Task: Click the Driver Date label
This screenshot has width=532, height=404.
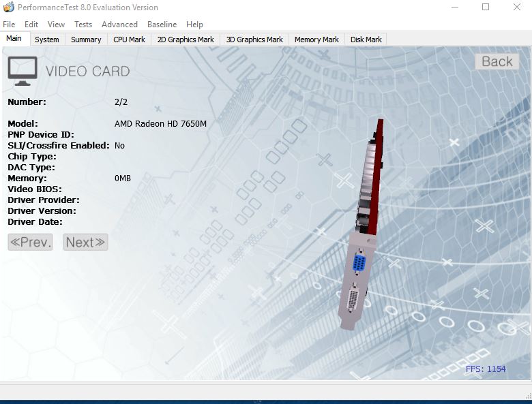Action: coord(35,221)
